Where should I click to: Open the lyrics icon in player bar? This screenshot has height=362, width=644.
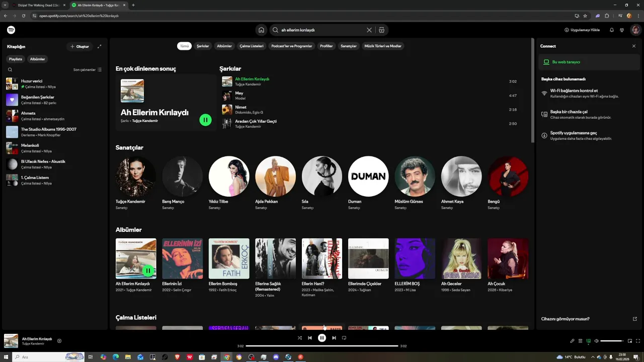coord(572,341)
